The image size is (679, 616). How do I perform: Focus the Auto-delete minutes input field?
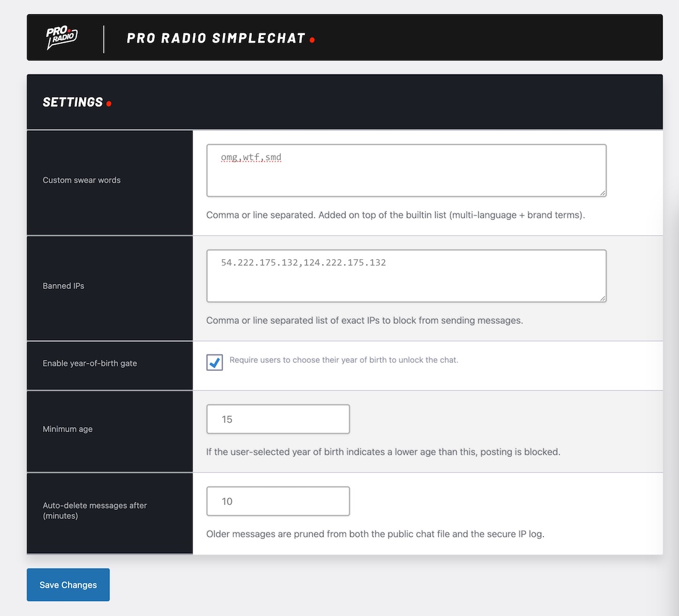pyautogui.click(x=278, y=501)
